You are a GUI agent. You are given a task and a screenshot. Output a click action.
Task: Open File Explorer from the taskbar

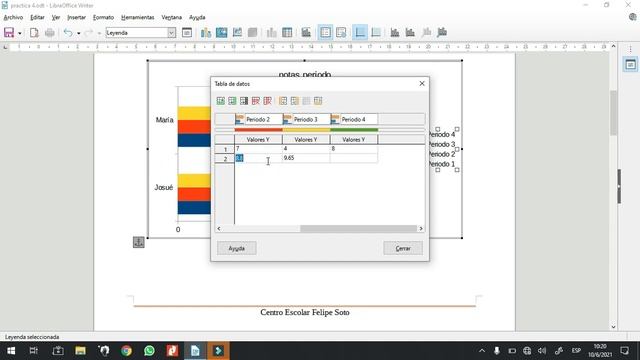click(x=80, y=351)
